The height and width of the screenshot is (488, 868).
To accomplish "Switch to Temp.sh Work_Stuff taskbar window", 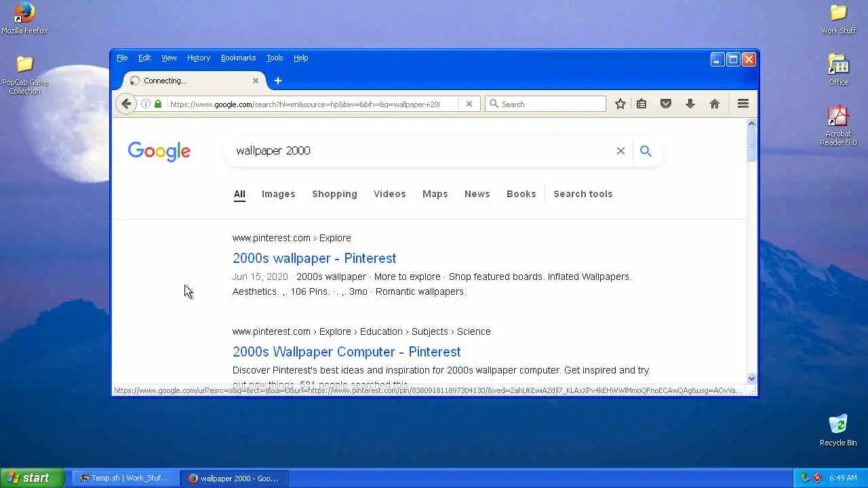I will [125, 478].
